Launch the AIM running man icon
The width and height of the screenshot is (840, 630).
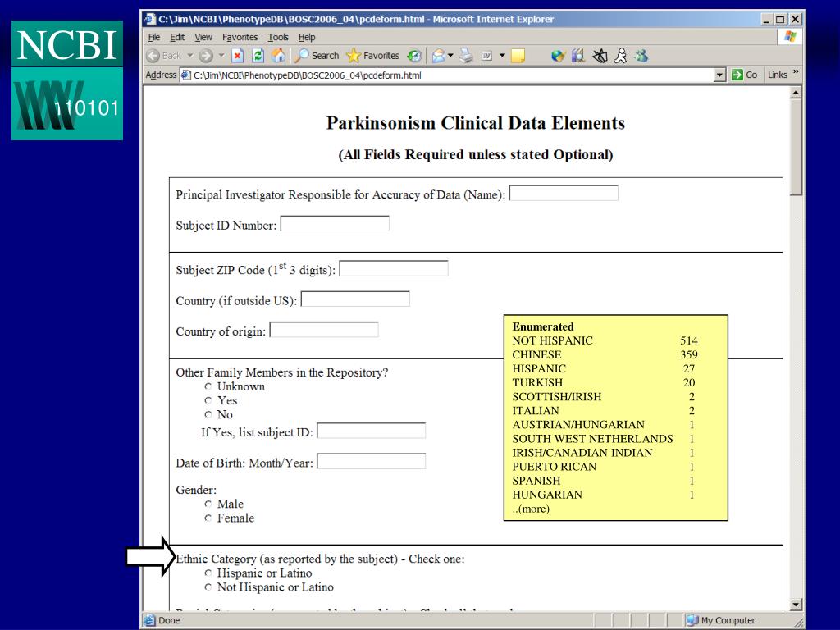[x=620, y=56]
